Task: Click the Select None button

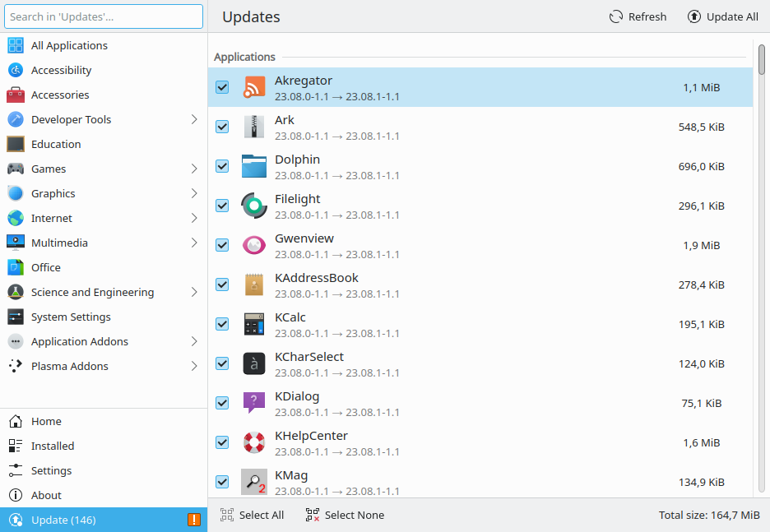Action: [x=345, y=515]
